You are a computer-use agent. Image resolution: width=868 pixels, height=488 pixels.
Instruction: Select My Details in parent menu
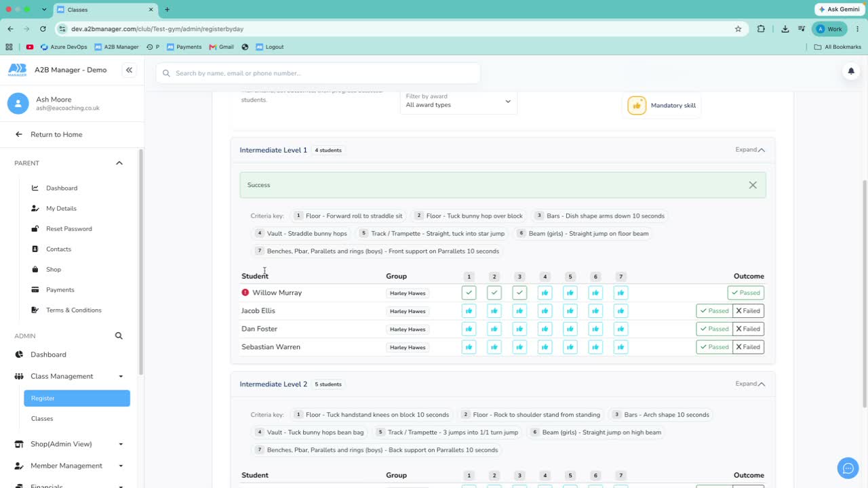point(61,209)
